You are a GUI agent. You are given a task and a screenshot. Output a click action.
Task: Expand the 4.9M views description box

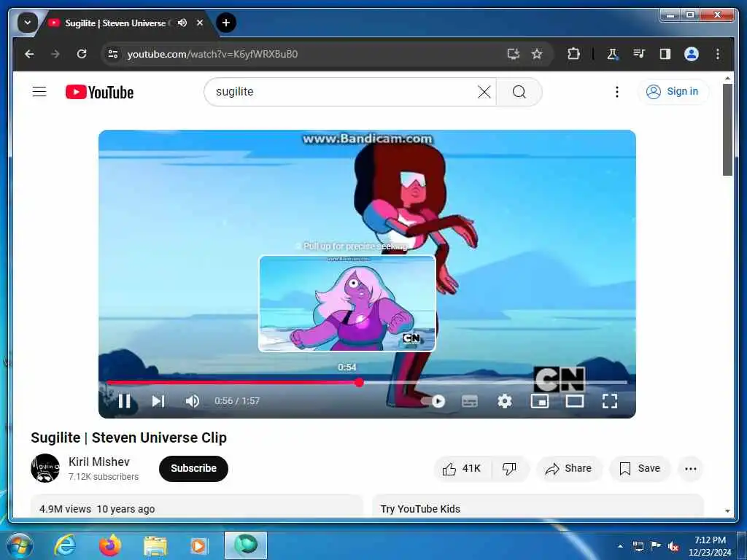pyautogui.click(x=197, y=506)
